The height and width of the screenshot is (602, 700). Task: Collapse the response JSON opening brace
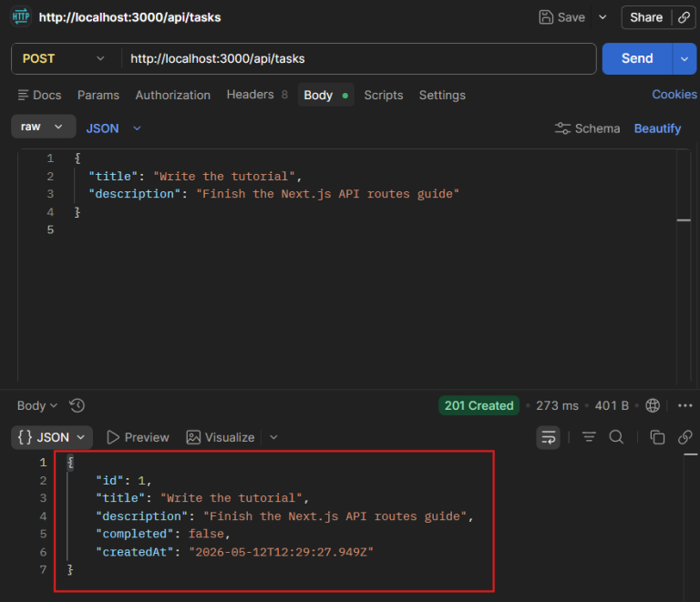(70, 463)
